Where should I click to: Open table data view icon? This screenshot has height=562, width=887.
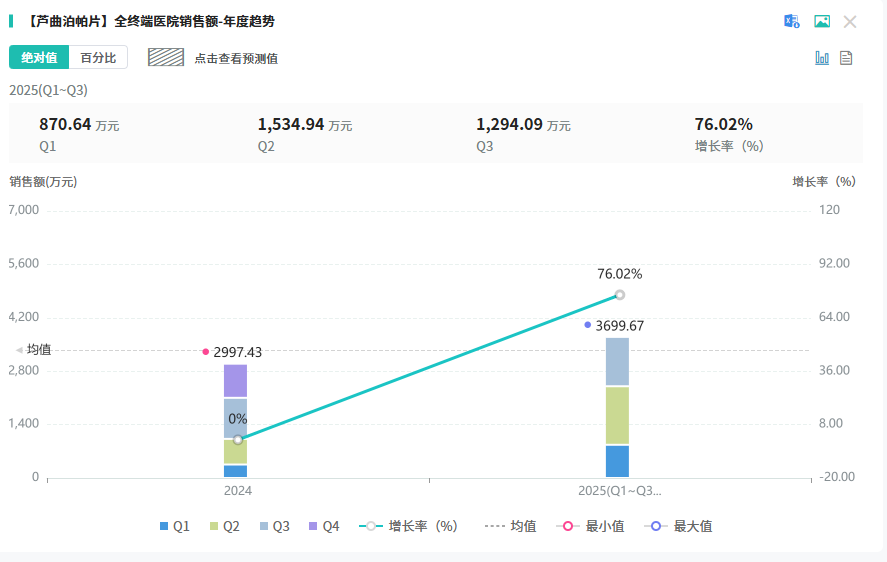point(846,58)
